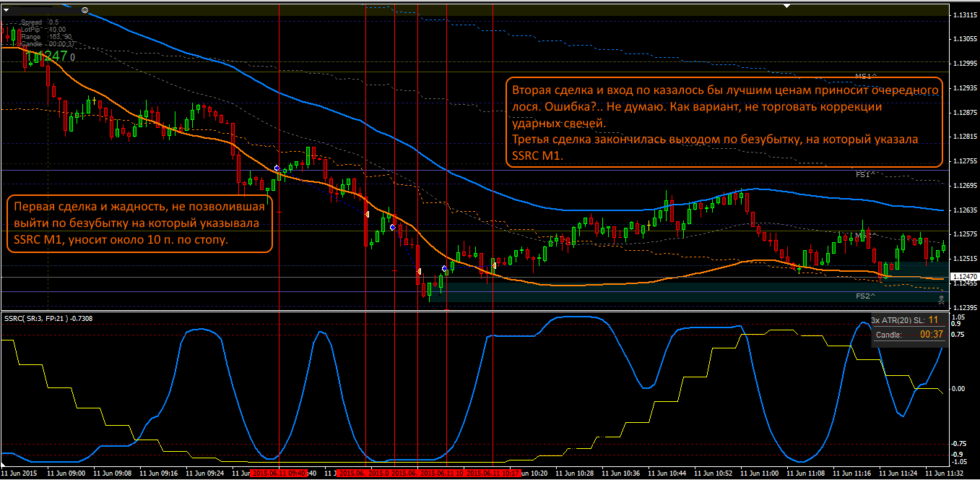Click the 11 Jun 10:28 time label

tap(575, 473)
